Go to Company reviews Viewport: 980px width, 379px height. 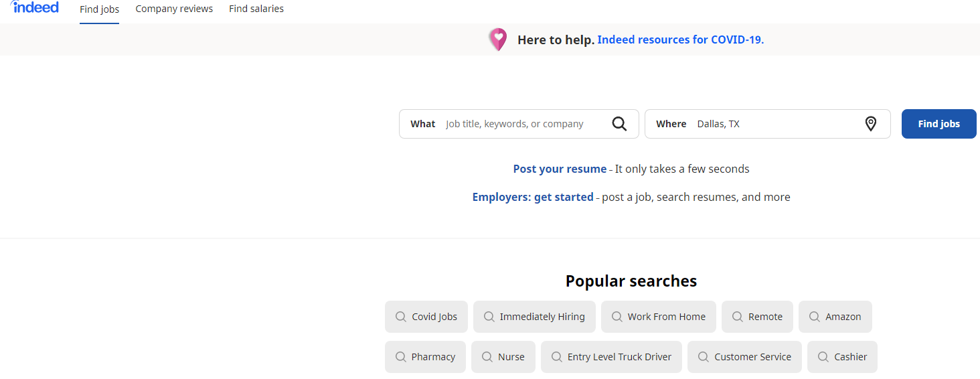tap(174, 9)
